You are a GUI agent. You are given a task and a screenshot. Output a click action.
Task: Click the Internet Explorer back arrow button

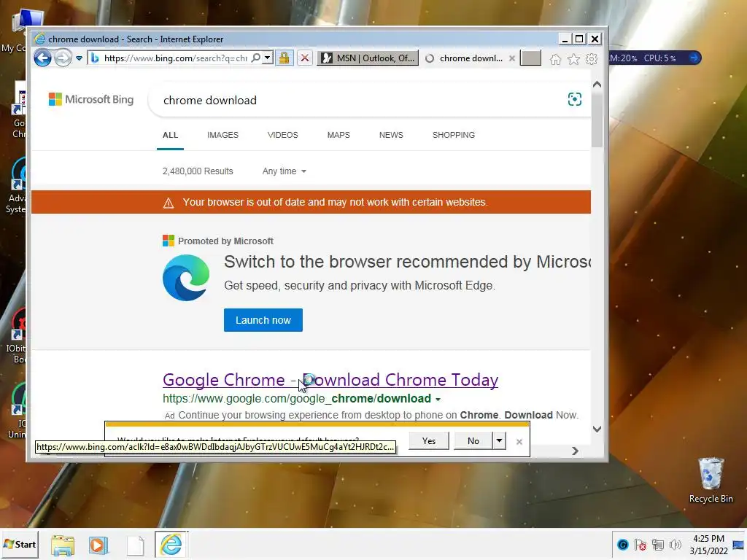click(42, 58)
